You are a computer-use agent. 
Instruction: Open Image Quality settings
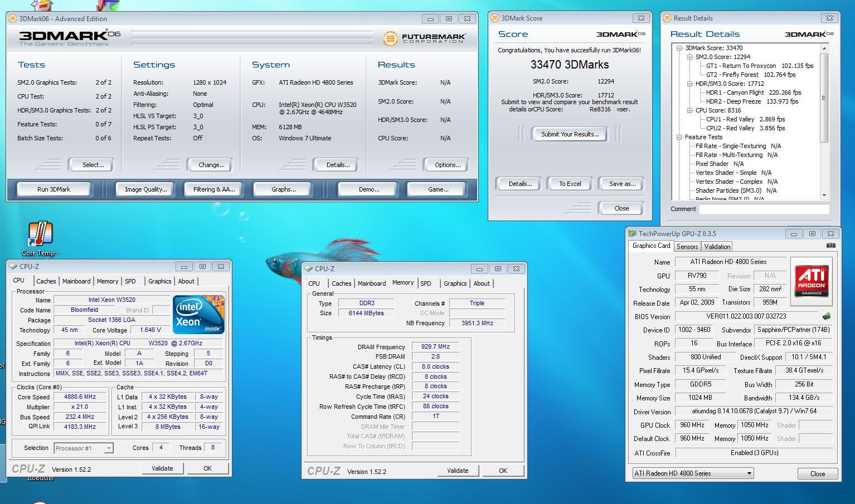pos(145,189)
